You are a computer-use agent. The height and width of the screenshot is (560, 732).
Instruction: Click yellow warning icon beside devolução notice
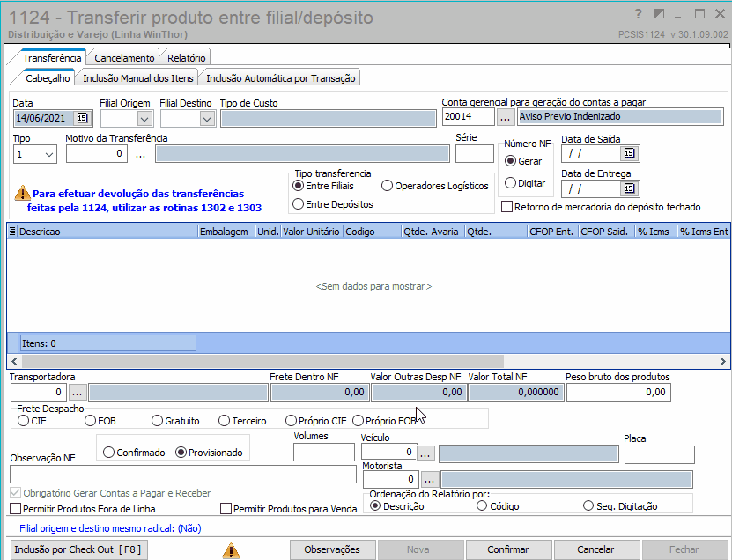tap(22, 193)
